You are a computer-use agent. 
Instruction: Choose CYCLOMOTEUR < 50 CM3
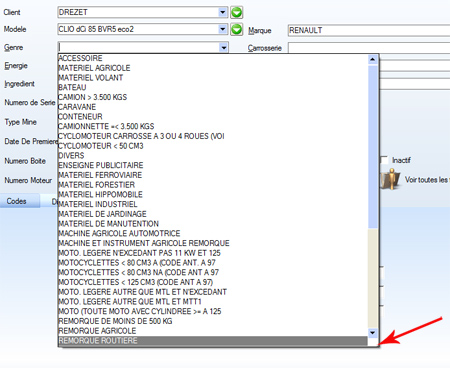click(x=213, y=146)
